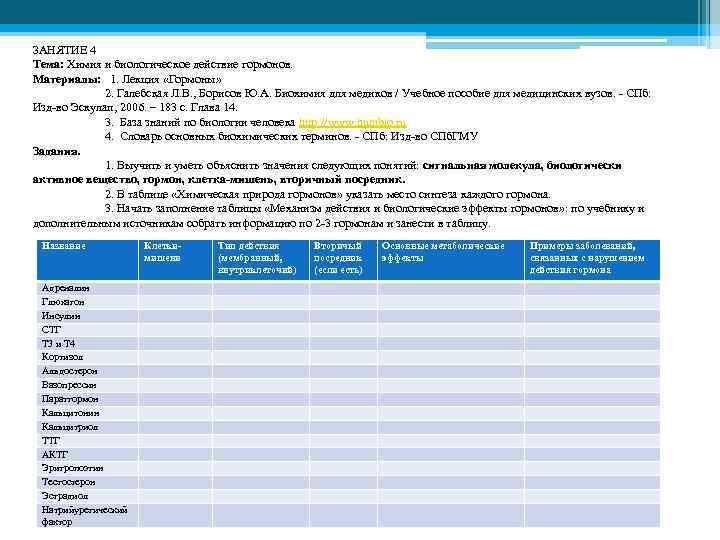Screen dimensions: 720x540
Task: Click the 'Основные метаболические эффекты' header
Action: point(451,260)
